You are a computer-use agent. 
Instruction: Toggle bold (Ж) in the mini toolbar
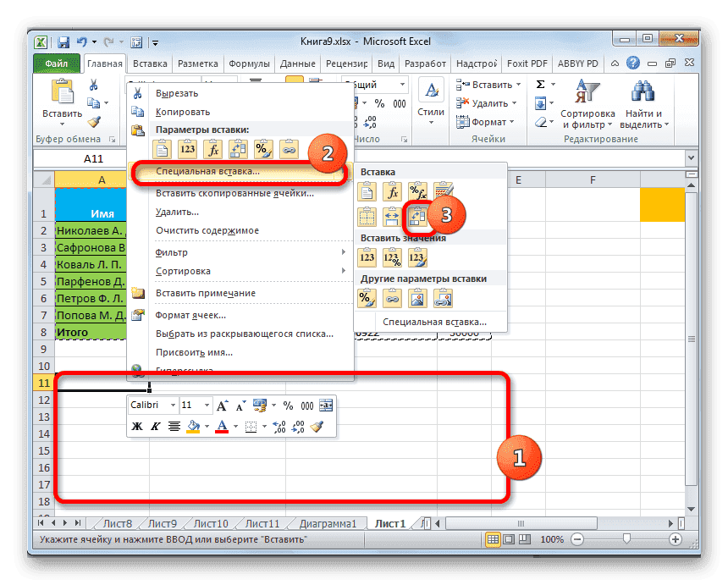(135, 425)
